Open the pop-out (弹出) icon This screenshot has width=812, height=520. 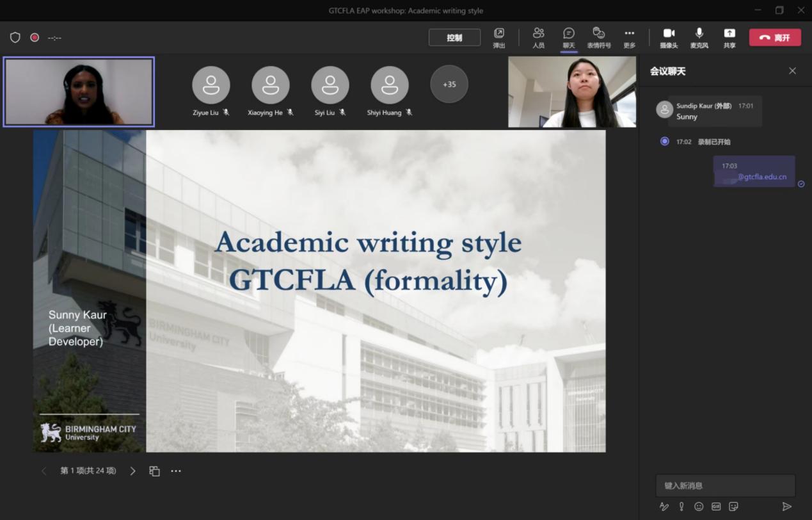click(498, 37)
